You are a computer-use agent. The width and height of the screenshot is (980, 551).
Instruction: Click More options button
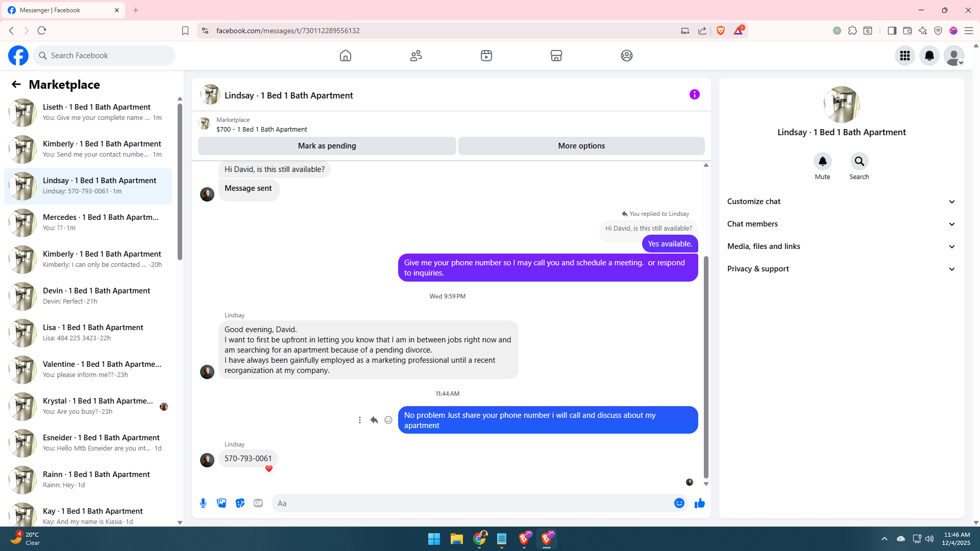[581, 146]
